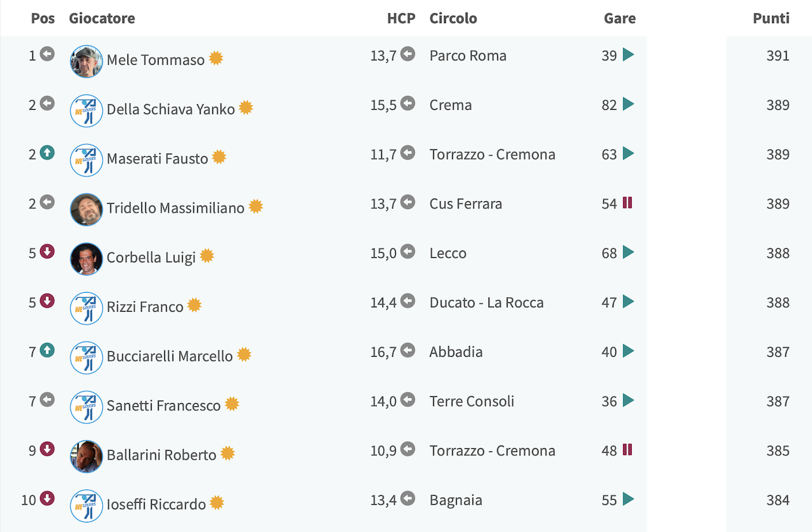Open Della Schiava Yanko's player name
The height and width of the screenshot is (532, 812).
(x=171, y=109)
